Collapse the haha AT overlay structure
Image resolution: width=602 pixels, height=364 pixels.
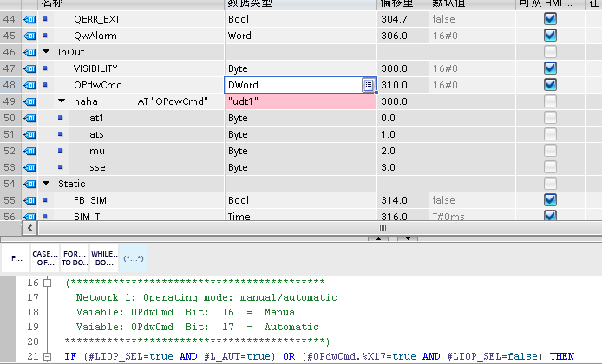click(62, 101)
